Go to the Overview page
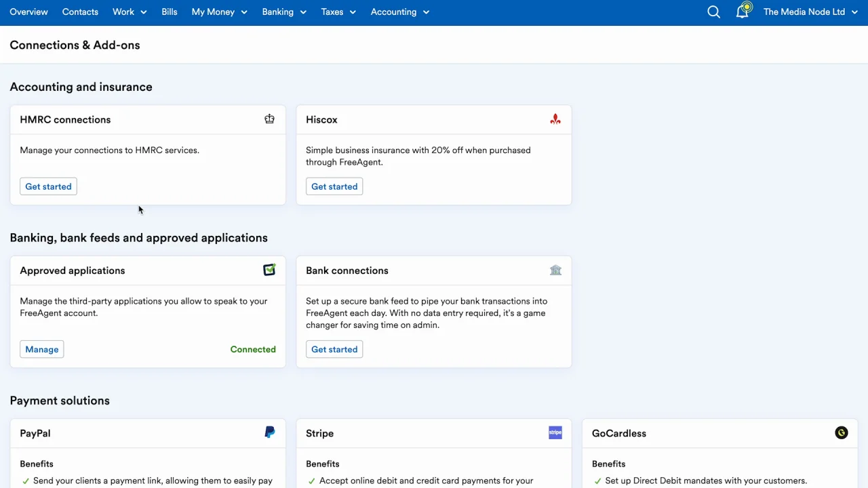The width and height of the screenshot is (868, 488). coord(28,12)
